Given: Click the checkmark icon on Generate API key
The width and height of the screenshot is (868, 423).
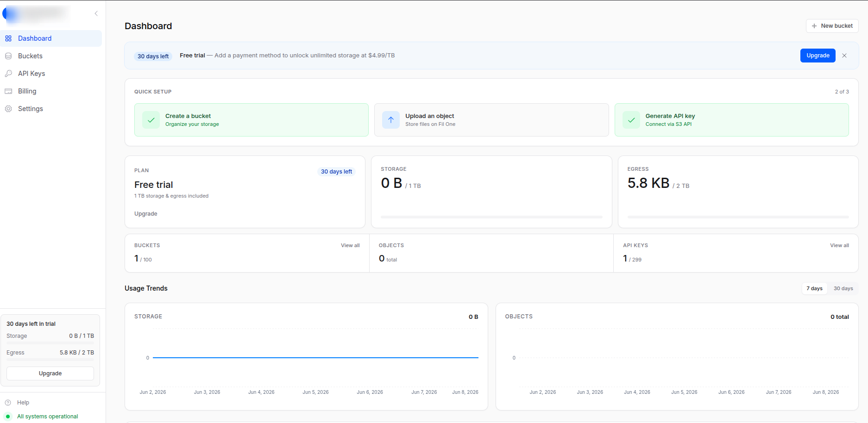Looking at the screenshot, I should [x=631, y=120].
